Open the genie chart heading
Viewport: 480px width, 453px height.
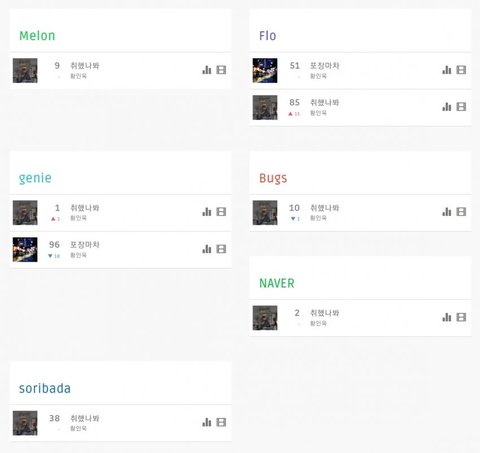[x=35, y=178]
